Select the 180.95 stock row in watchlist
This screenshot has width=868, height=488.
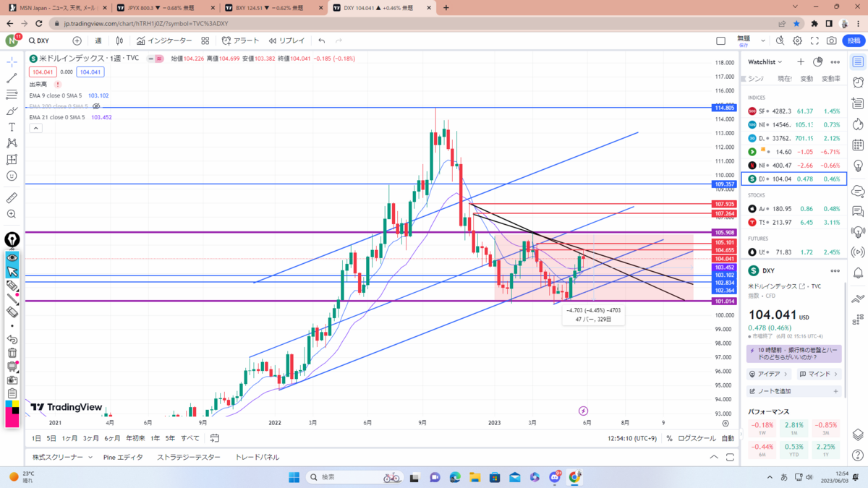coord(794,208)
